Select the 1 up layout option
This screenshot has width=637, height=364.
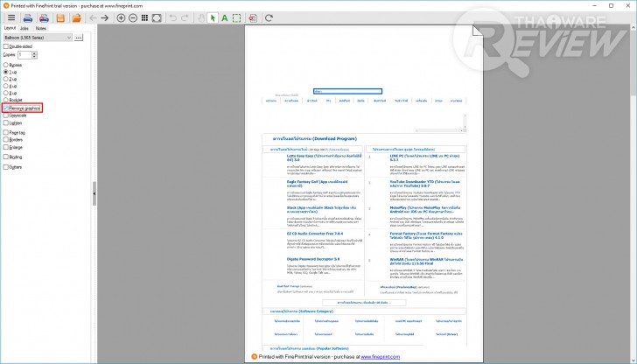(x=5, y=72)
